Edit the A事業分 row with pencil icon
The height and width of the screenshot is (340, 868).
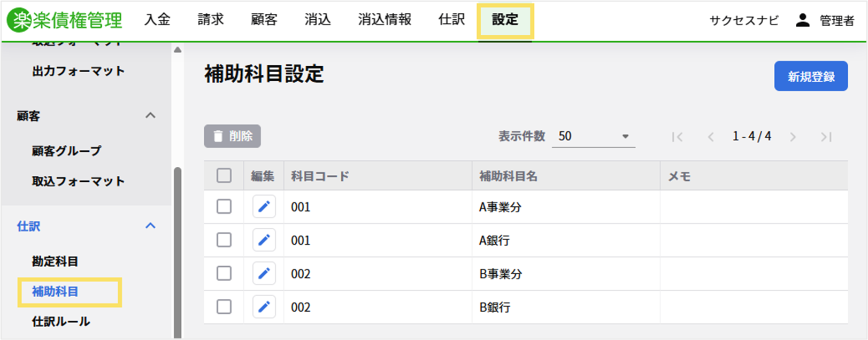(264, 207)
